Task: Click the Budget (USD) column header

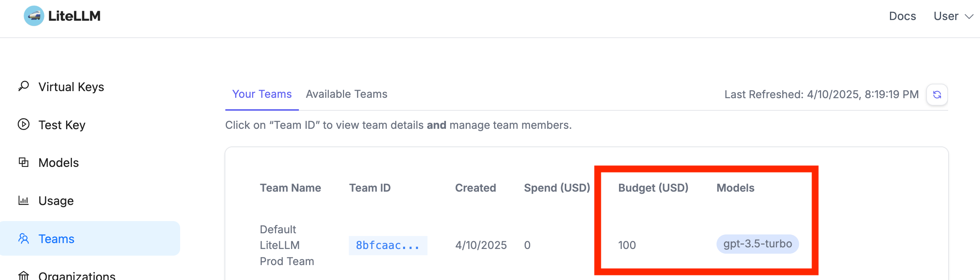Action: (653, 188)
